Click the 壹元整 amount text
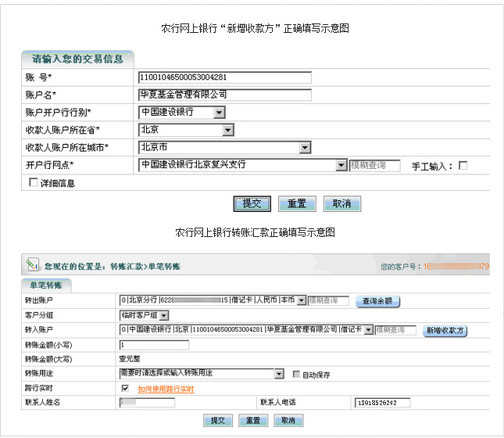This screenshot has height=438, width=504. click(130, 359)
